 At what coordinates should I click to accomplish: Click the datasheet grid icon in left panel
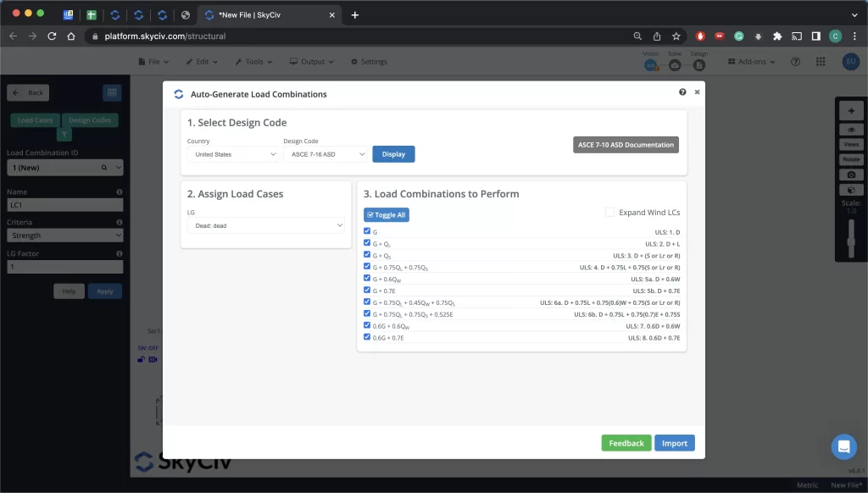tap(112, 92)
